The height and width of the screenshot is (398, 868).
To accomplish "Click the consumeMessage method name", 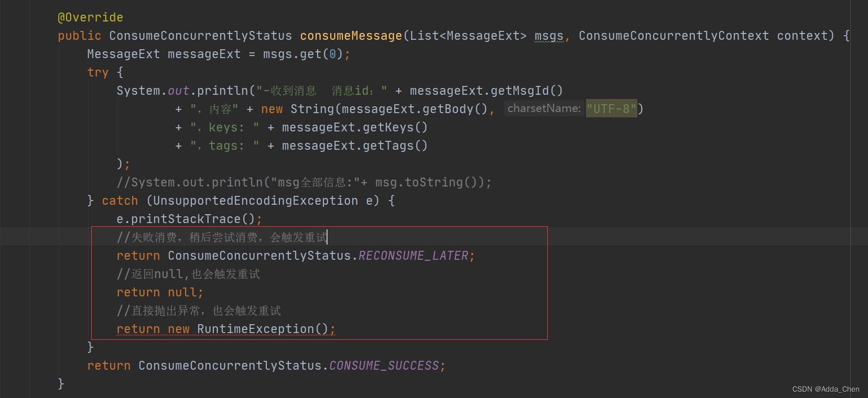I will click(x=351, y=36).
